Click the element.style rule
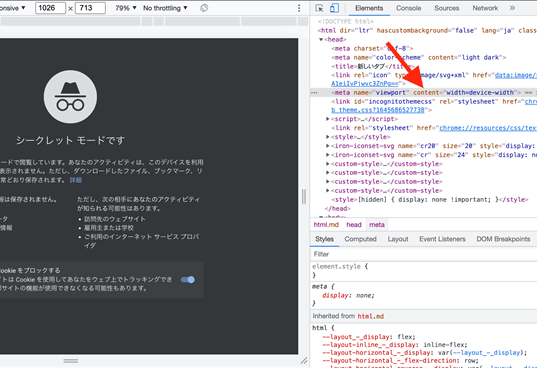Screen dimensions: 537x368 [x=340, y=267]
